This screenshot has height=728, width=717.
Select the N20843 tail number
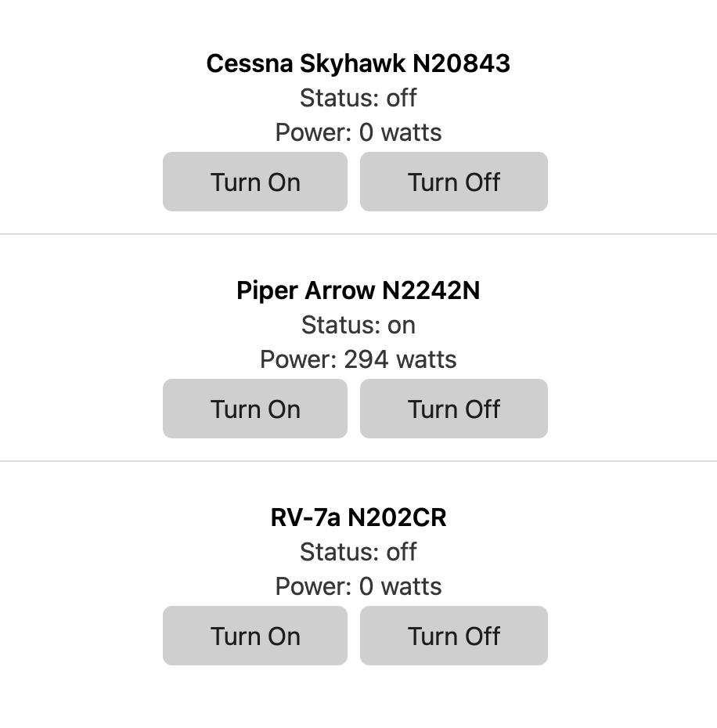click(x=461, y=63)
